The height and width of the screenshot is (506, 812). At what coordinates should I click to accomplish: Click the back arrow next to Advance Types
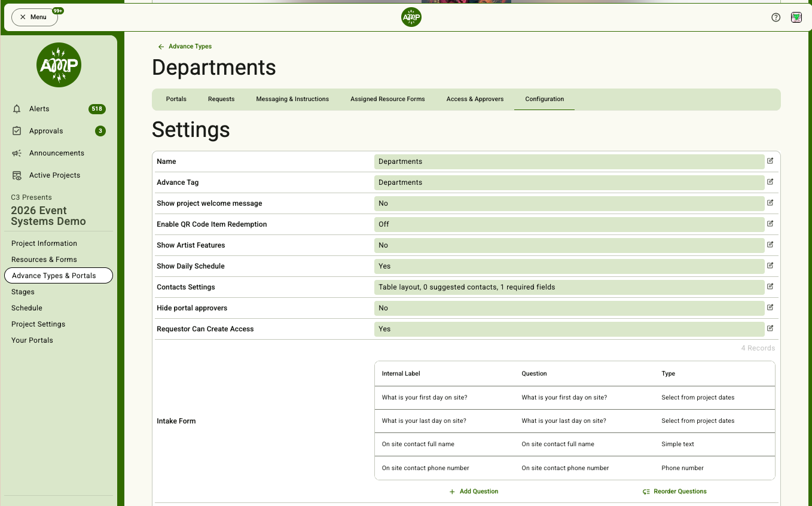161,47
